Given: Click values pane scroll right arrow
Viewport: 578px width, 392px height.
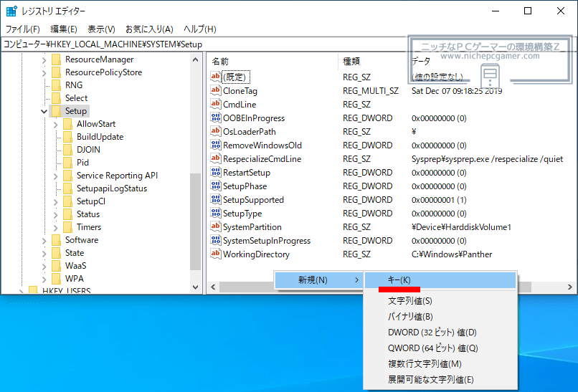Looking at the screenshot, I should coord(570,287).
